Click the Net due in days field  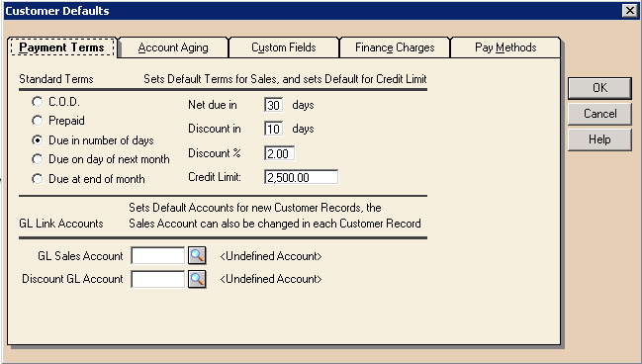273,105
